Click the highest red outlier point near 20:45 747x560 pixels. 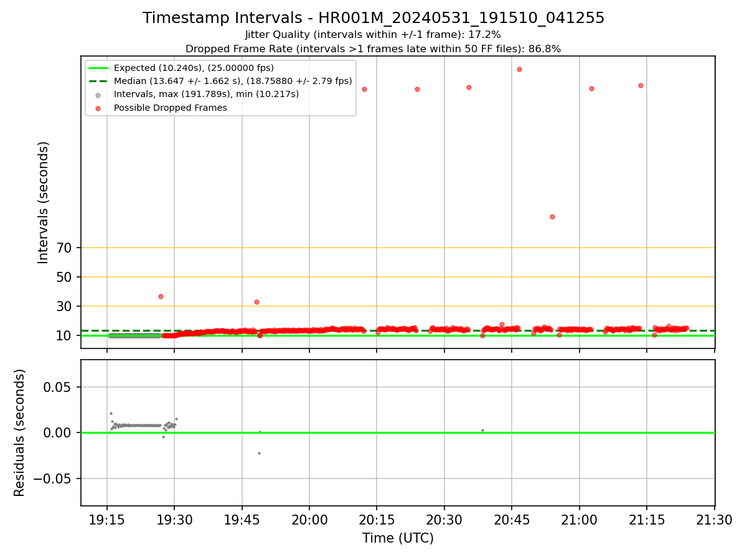[519, 69]
